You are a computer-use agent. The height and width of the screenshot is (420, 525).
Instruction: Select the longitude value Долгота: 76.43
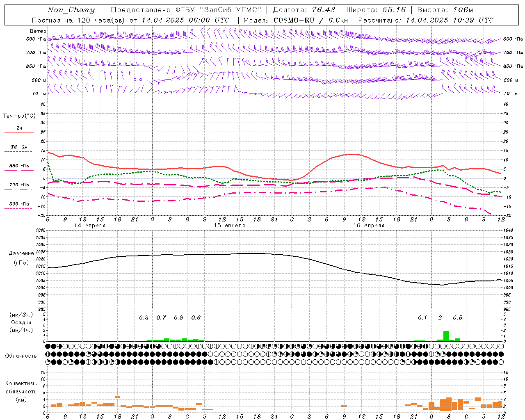[304, 10]
